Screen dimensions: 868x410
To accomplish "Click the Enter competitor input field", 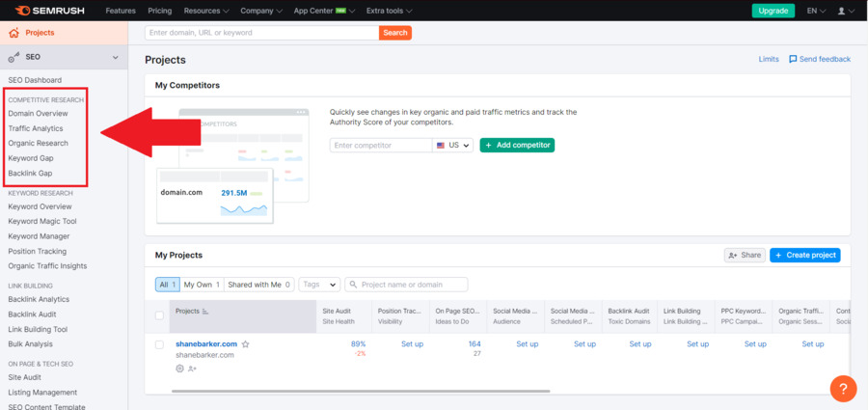I will pyautogui.click(x=381, y=145).
